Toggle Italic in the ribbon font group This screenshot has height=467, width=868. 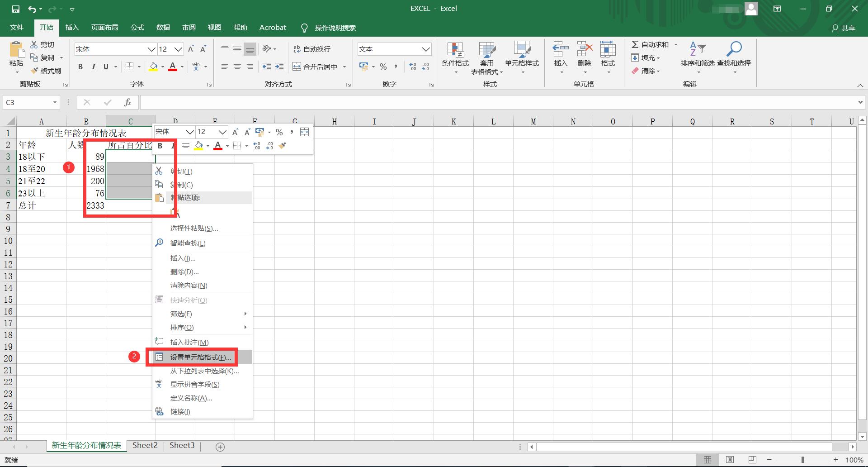point(93,67)
